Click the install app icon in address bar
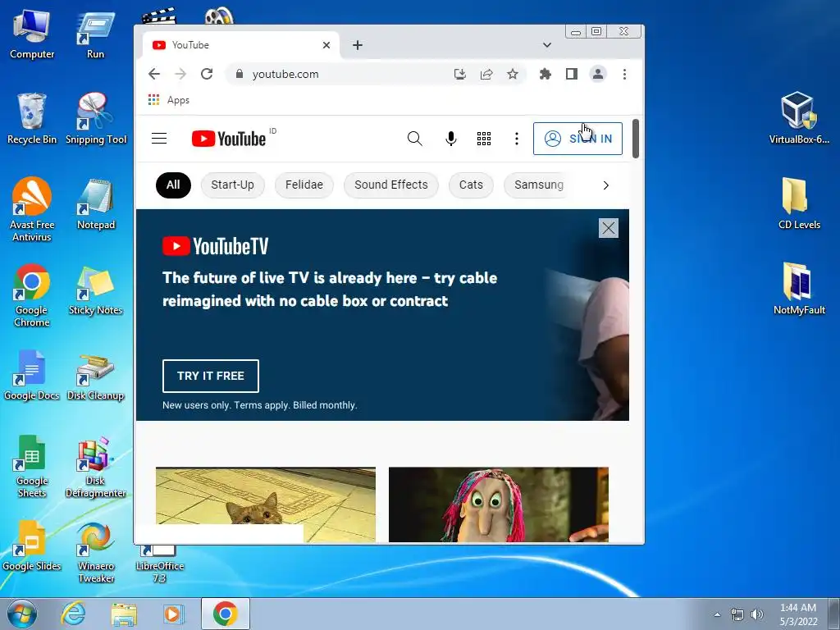Screen dimensions: 840x630 [459, 74]
